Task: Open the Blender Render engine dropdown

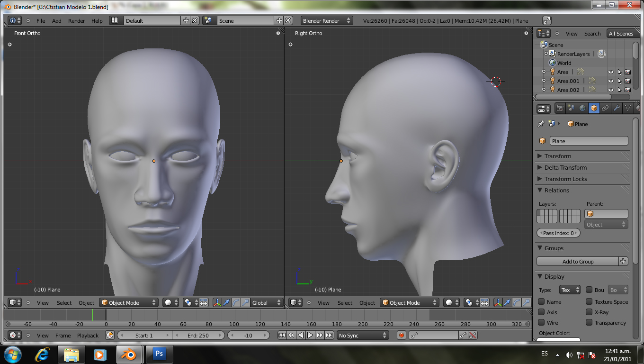Action: point(327,21)
